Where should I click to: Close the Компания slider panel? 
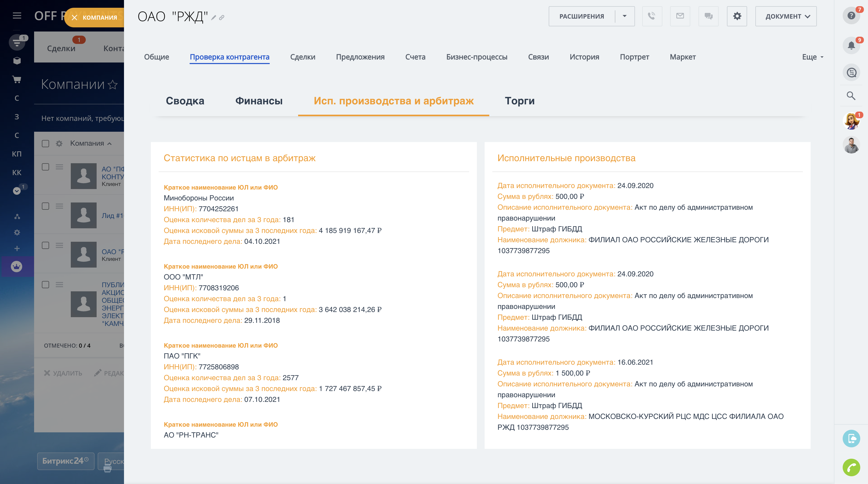pos(75,18)
